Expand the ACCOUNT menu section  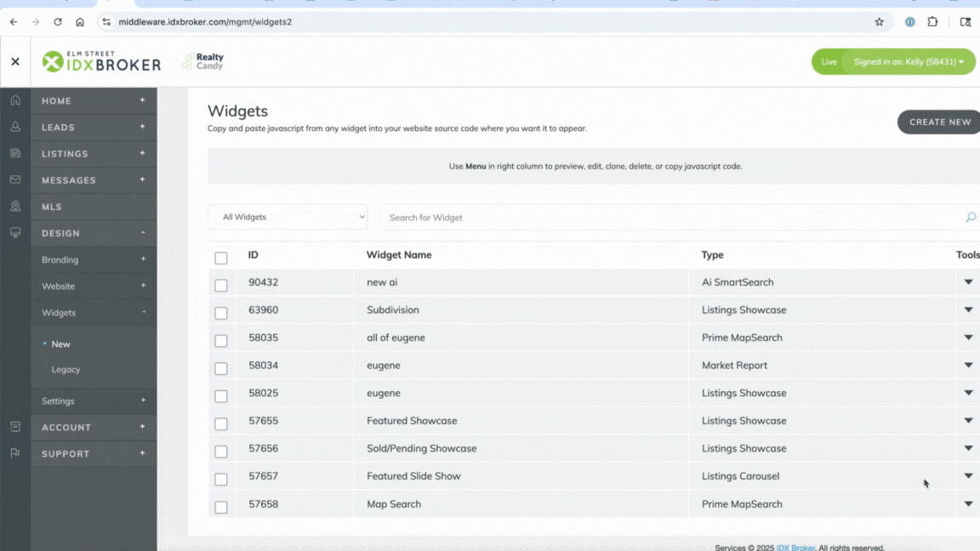click(x=94, y=428)
